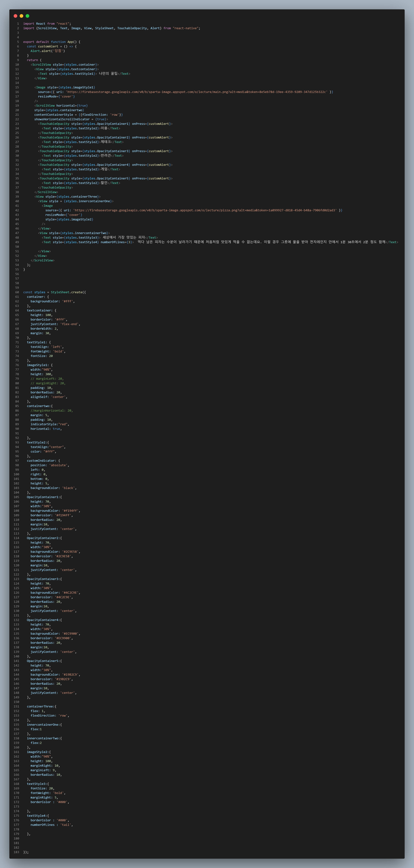The image size is (414, 868).
Task: Select "react-native" in the second import line
Action: click(x=185, y=28)
